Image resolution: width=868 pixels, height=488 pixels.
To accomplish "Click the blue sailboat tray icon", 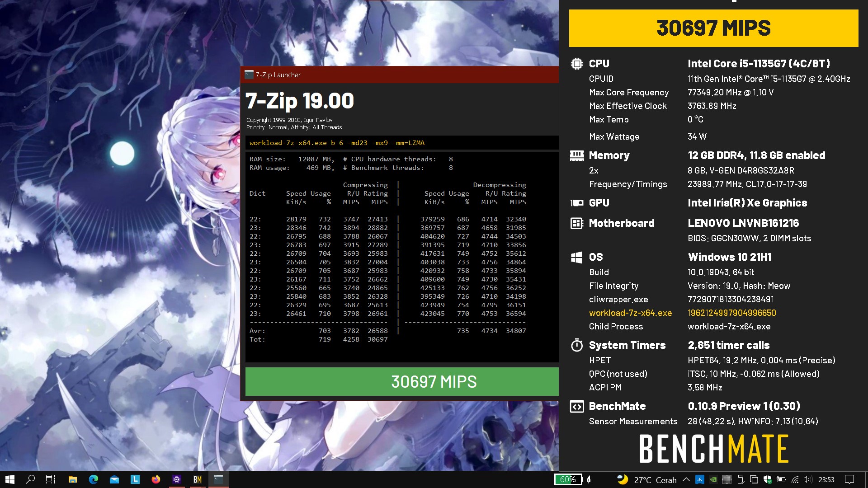I will [699, 479].
